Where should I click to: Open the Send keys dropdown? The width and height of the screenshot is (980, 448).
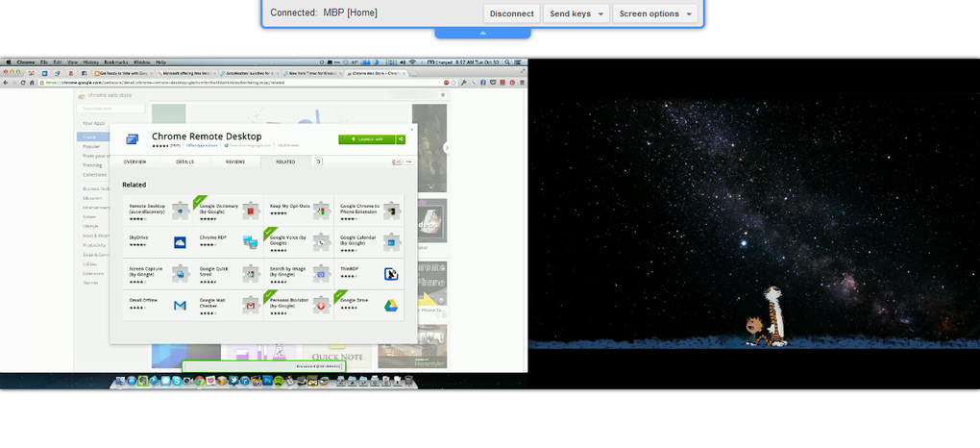point(576,13)
